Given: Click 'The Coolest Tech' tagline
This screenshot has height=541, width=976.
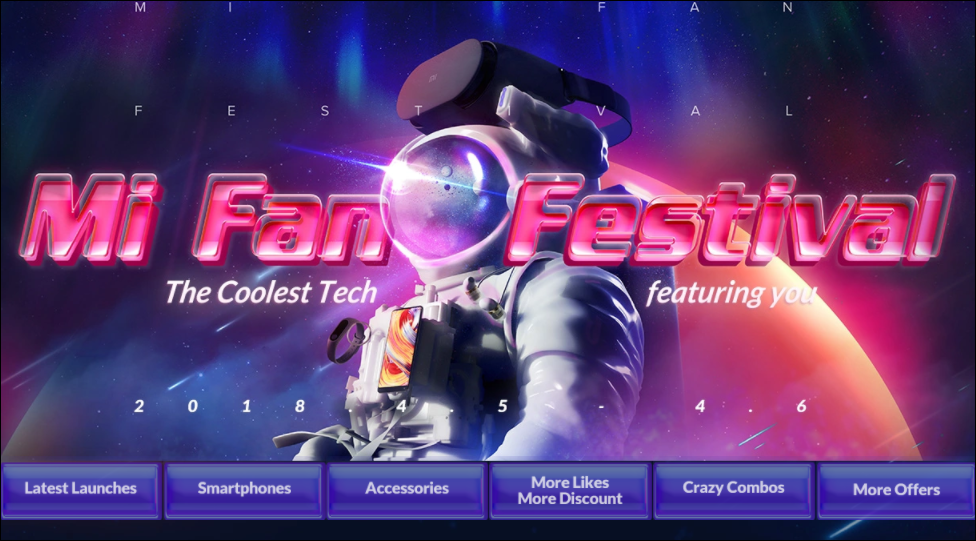Looking at the screenshot, I should click(271, 293).
